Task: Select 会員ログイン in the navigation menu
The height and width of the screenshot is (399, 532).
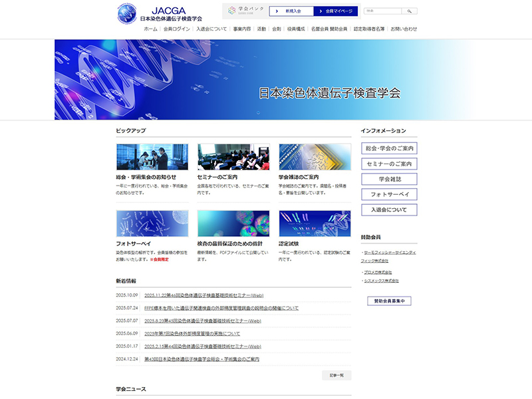Action: point(176,29)
